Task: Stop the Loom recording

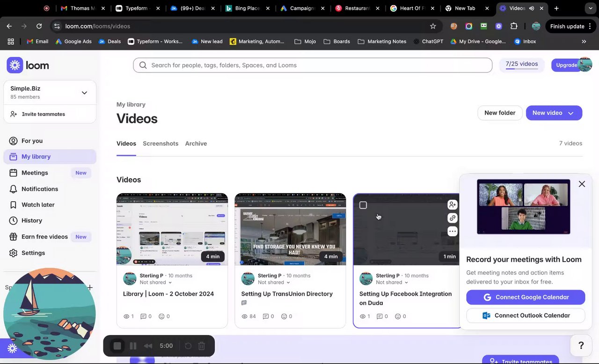Action: point(117,346)
